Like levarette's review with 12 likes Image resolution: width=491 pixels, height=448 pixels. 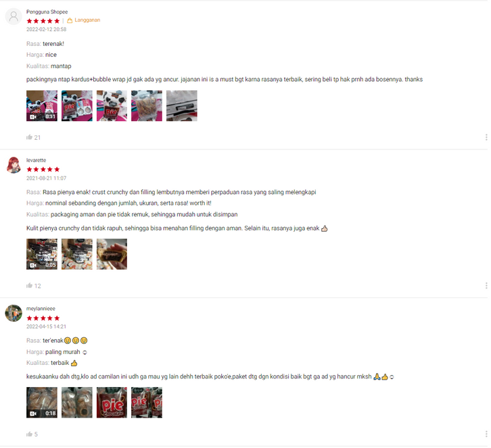pos(30,285)
